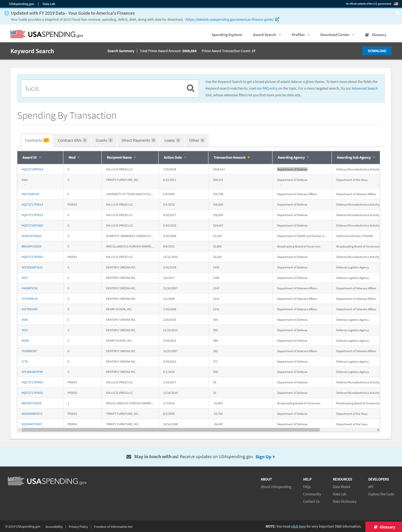Open award V637D81995

[x=29, y=309]
